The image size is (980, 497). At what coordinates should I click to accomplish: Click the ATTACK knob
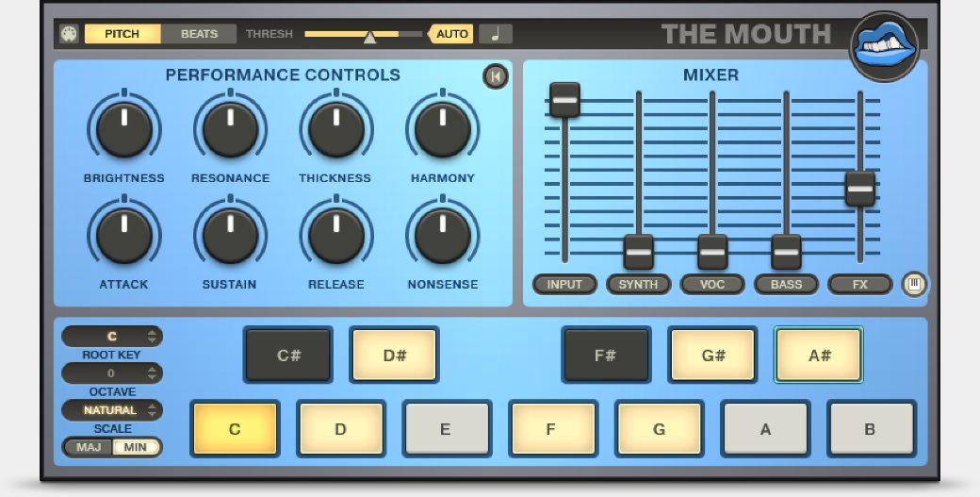pyautogui.click(x=124, y=236)
